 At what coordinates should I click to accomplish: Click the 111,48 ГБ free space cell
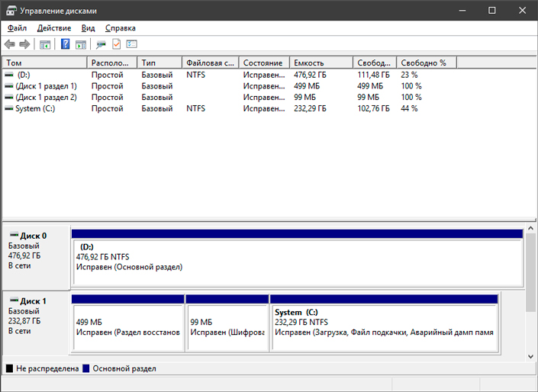[x=374, y=75]
